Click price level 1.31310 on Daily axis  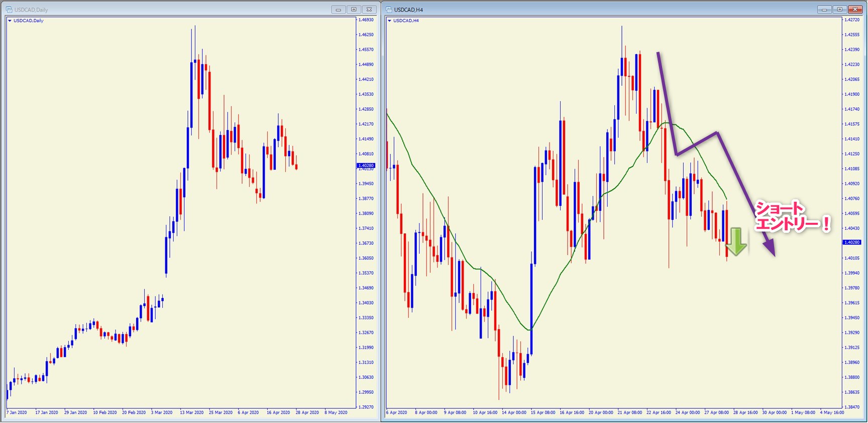click(366, 362)
